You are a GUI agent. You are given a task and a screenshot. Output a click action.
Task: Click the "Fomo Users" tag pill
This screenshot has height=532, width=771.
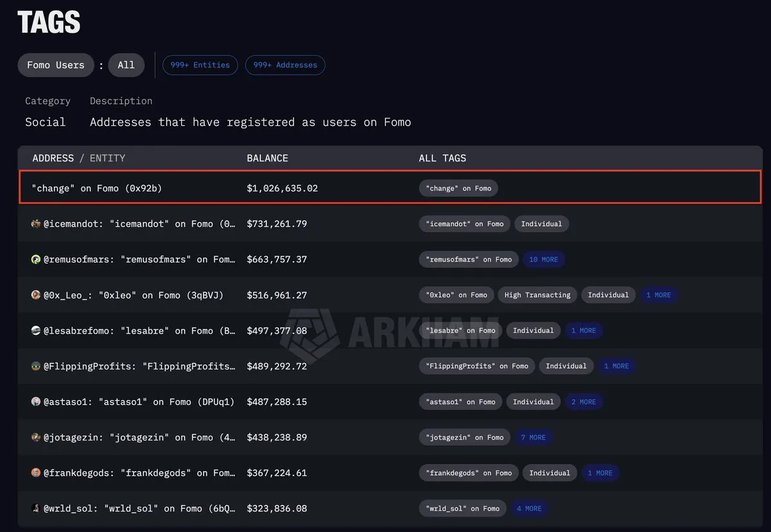point(56,65)
